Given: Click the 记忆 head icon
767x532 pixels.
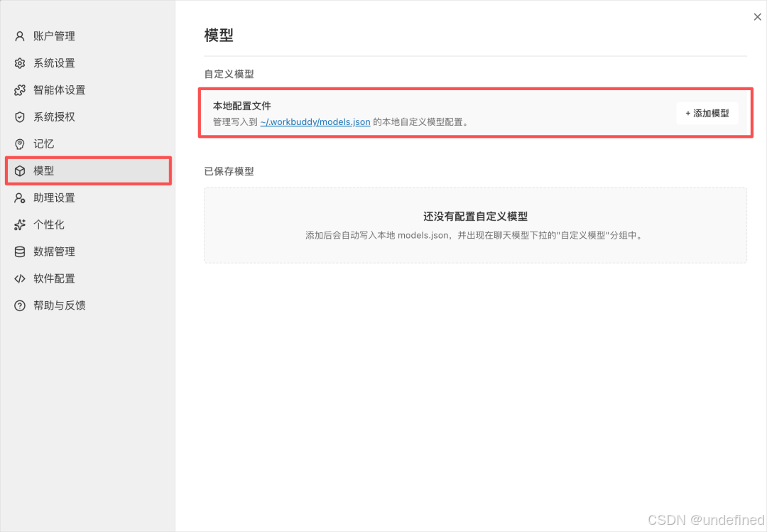Looking at the screenshot, I should pos(20,144).
